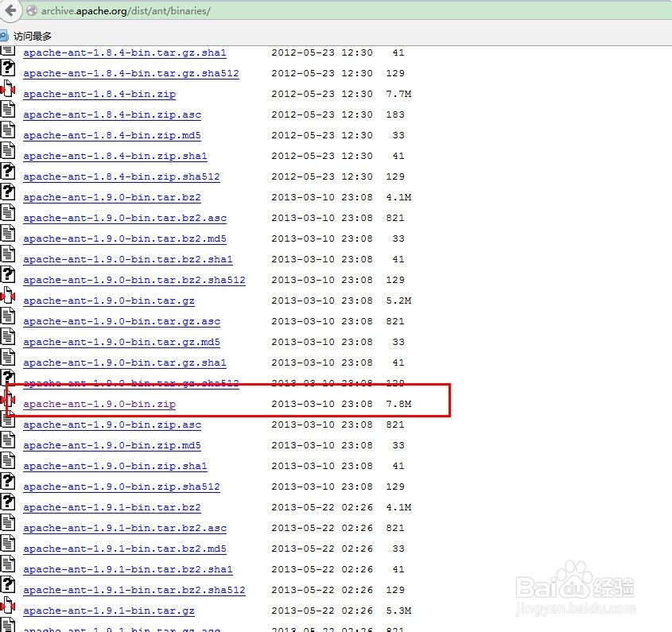Download apache-ant-1.9.0-bin.tar.bz2 link
The width and height of the screenshot is (672, 632).
click(112, 197)
